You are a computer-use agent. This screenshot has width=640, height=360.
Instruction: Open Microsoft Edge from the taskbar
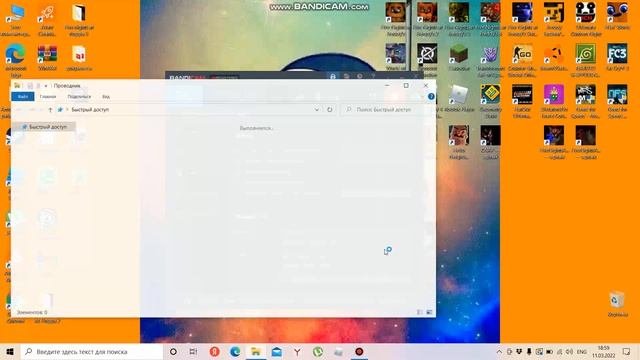click(x=235, y=351)
